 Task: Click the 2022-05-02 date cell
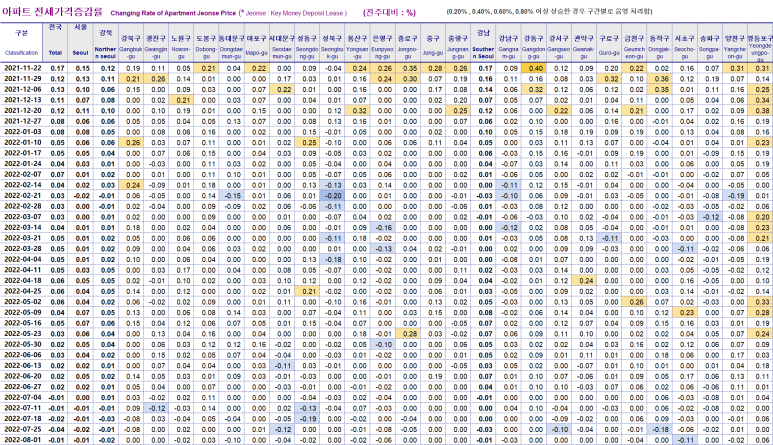click(x=22, y=302)
